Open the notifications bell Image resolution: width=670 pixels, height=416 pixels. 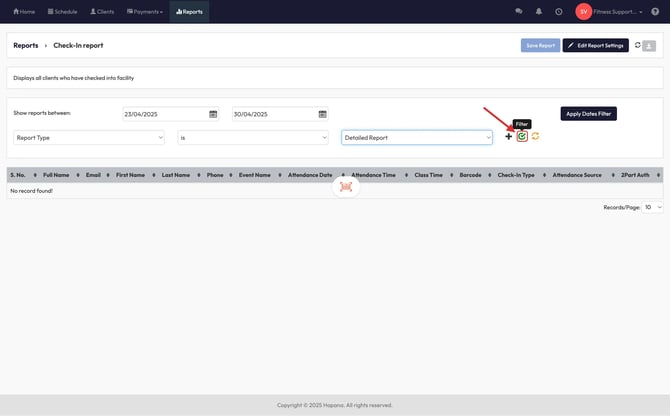(x=538, y=11)
